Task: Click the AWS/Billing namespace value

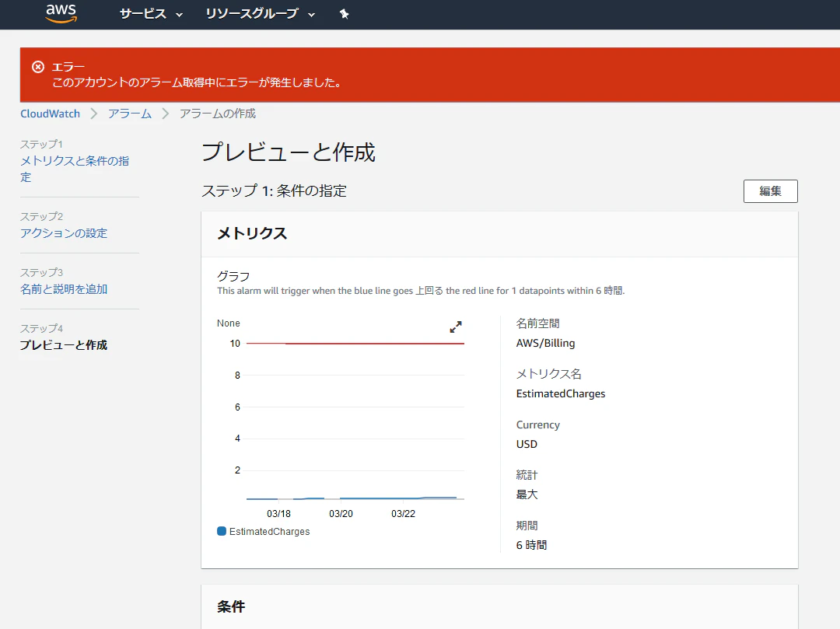Action: click(545, 343)
